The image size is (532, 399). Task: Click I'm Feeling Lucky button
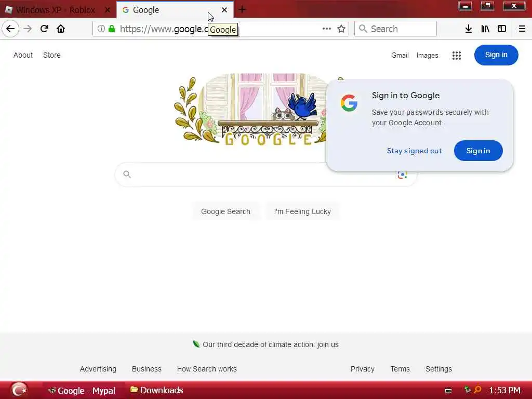tap(302, 211)
